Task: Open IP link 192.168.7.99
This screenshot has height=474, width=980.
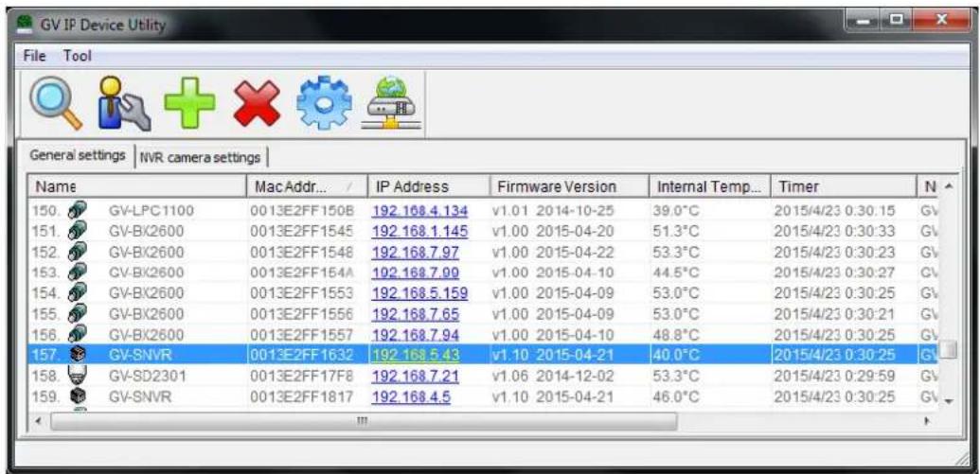Action: 415,272
